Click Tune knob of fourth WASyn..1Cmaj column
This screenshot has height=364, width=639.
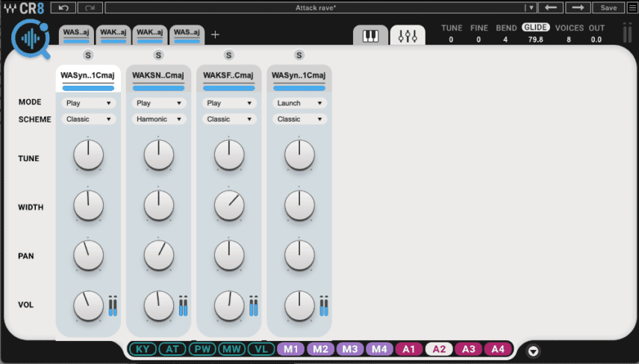pyautogui.click(x=299, y=155)
